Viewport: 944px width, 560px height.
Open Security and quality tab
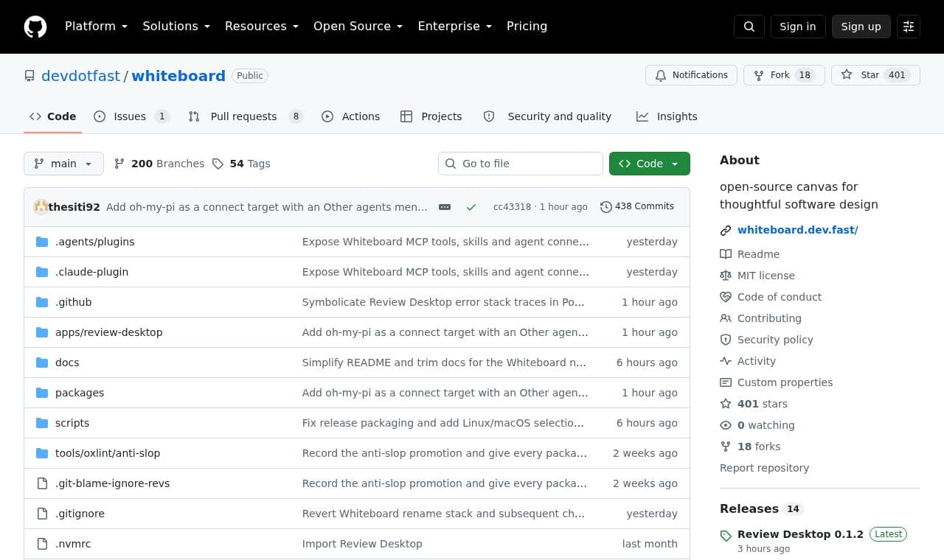coord(547,116)
